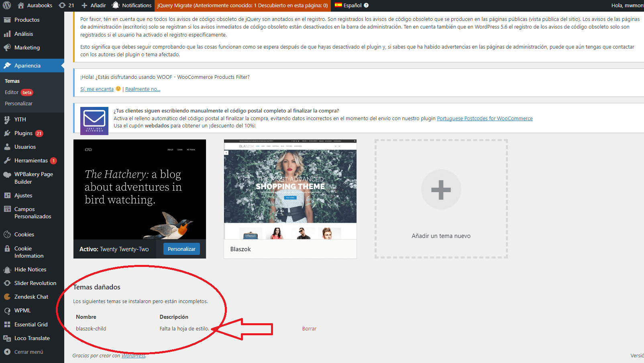Click the Loco Translate icon

[x=7, y=338]
